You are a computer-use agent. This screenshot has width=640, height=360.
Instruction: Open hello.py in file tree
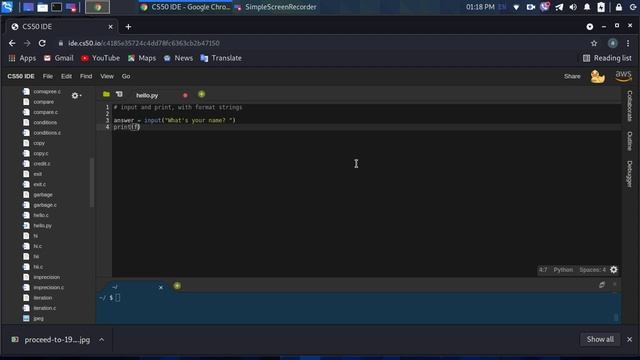tap(42, 226)
